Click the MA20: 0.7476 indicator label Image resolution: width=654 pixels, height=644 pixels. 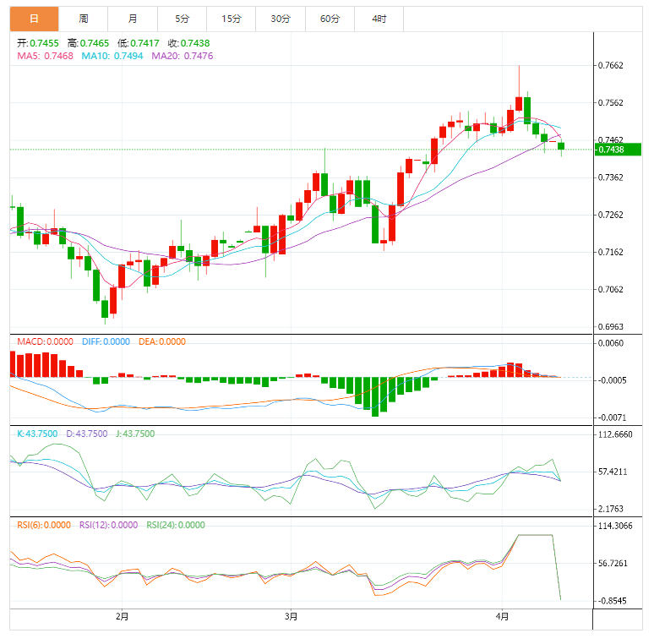point(183,56)
